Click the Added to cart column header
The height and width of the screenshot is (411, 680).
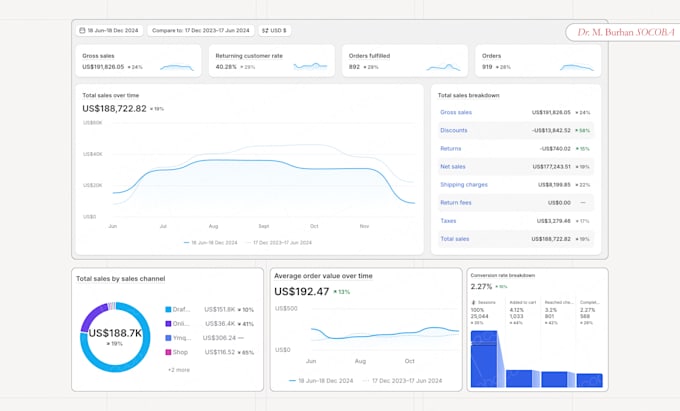pos(523,302)
